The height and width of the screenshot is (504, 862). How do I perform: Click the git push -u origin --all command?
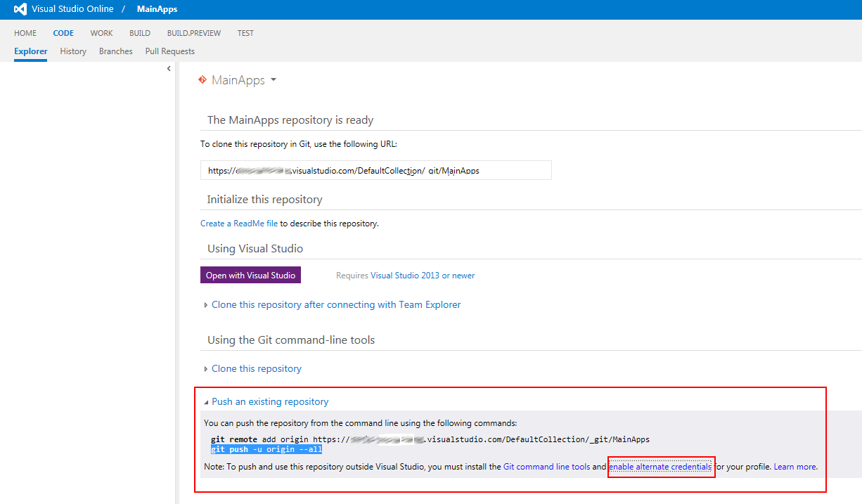266,449
